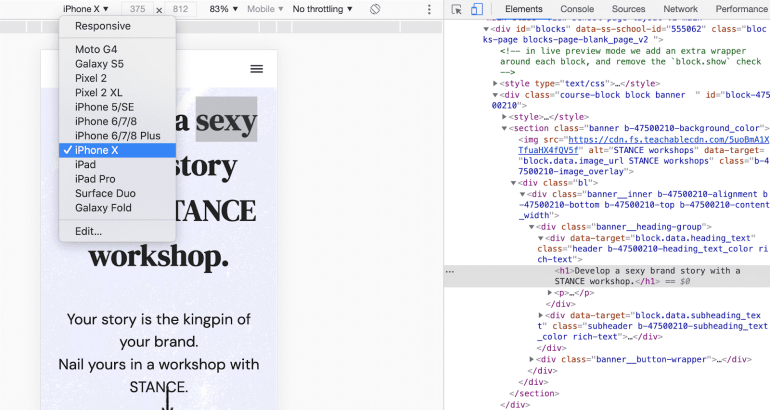This screenshot has width=770, height=410.
Task: Click the highlighted word sexy in the preview
Action: coord(226,120)
